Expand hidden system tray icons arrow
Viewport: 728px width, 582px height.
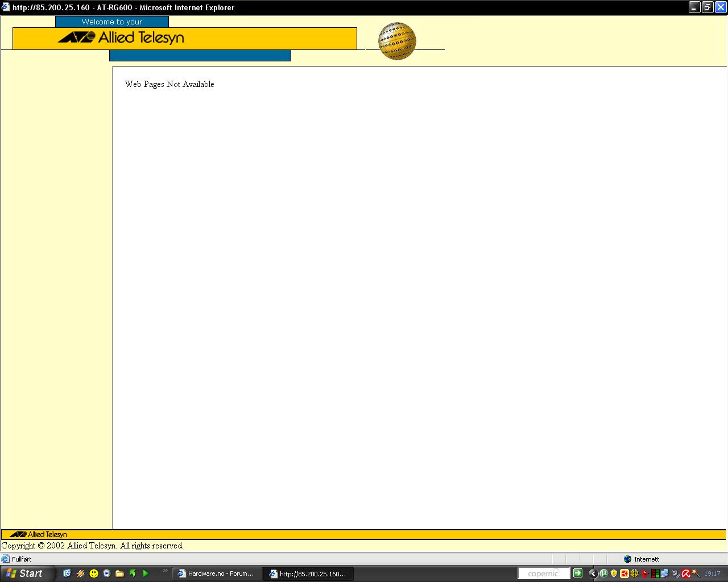pyautogui.click(x=593, y=573)
